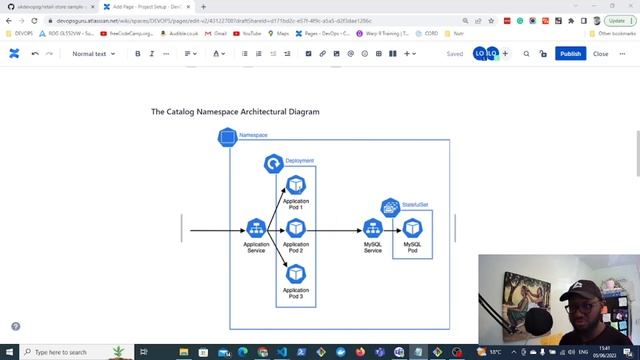Insert a numbered list
The width and height of the screenshot is (640, 360).
[259, 53]
